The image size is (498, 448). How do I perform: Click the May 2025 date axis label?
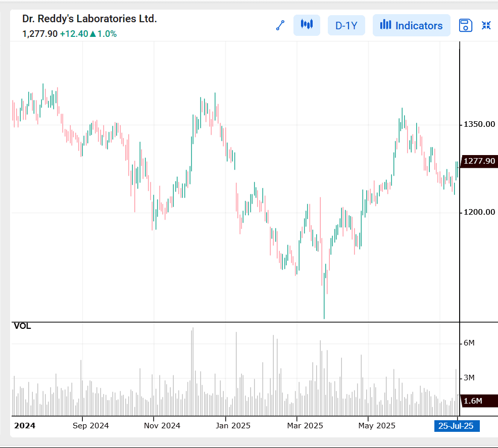coord(377,426)
